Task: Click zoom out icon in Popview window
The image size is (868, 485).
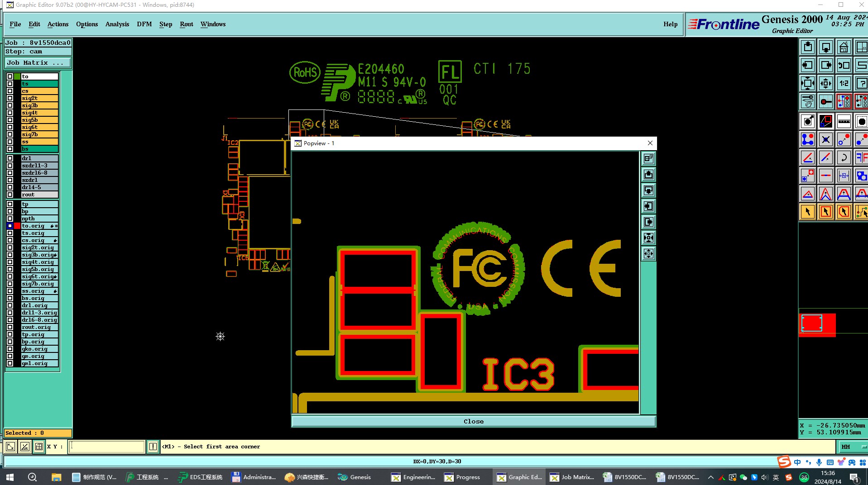Action: [x=649, y=254]
